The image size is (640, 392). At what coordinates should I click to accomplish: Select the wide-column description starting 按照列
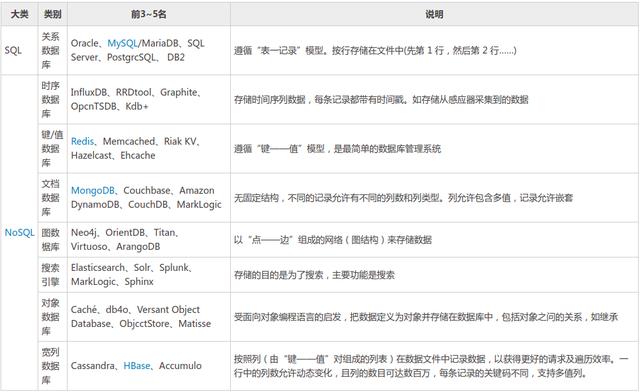click(434, 366)
